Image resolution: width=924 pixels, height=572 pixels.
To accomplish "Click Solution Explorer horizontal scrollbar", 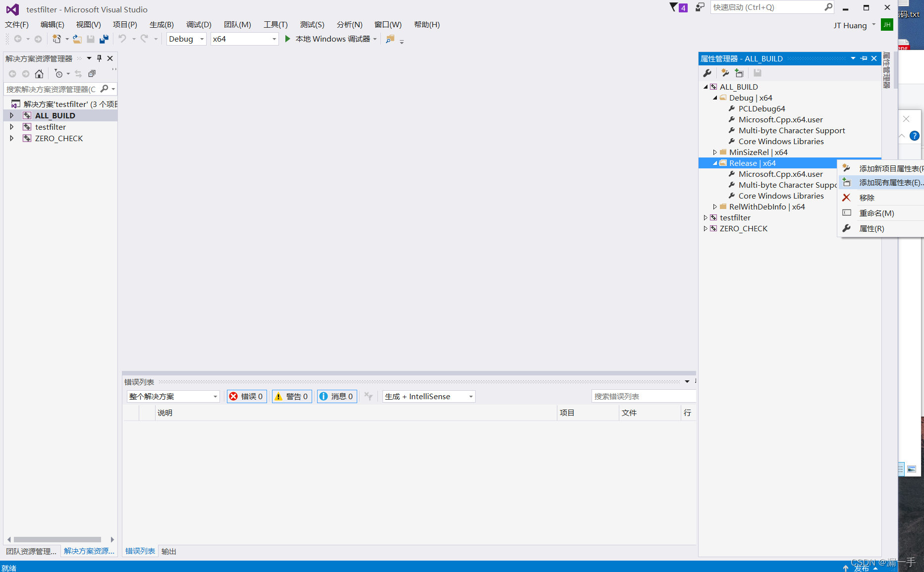I will (57, 539).
